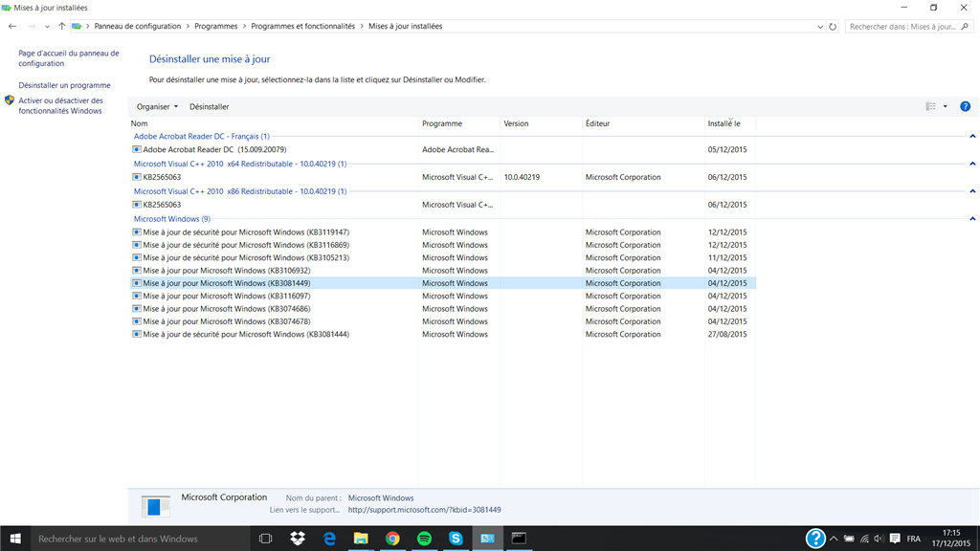Image resolution: width=980 pixels, height=551 pixels.
Task: Sort by the Version column header
Action: point(542,123)
